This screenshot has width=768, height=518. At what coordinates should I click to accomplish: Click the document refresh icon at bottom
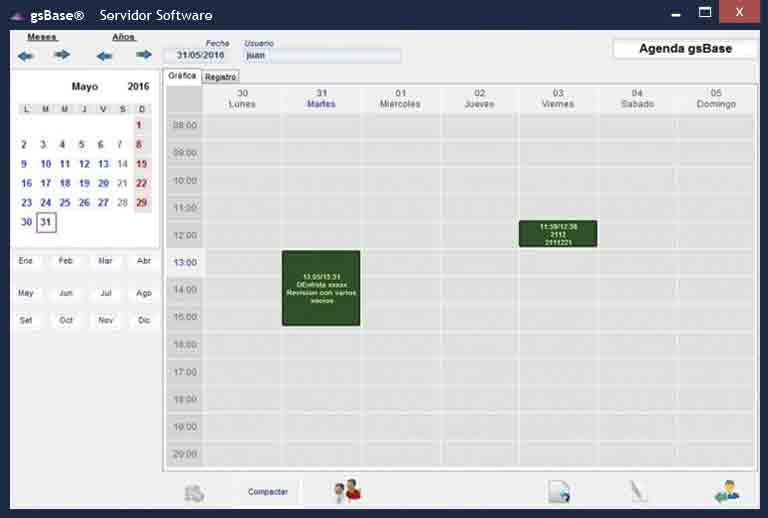559,492
